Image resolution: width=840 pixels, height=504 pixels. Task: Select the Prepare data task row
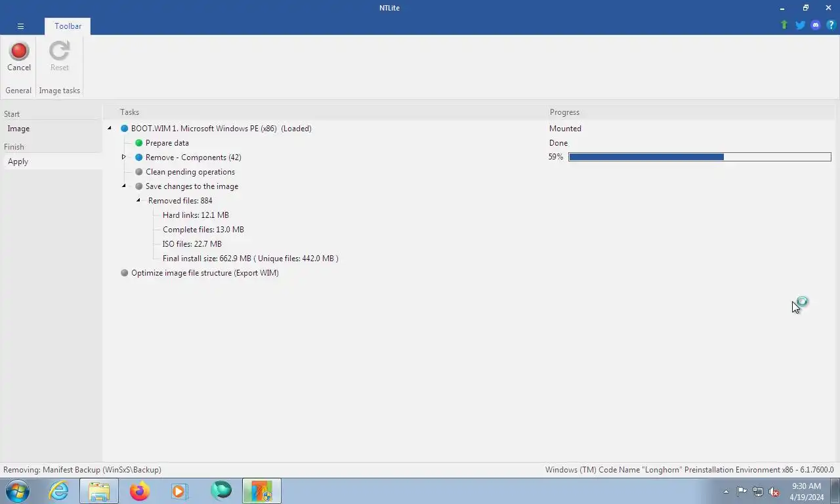167,143
